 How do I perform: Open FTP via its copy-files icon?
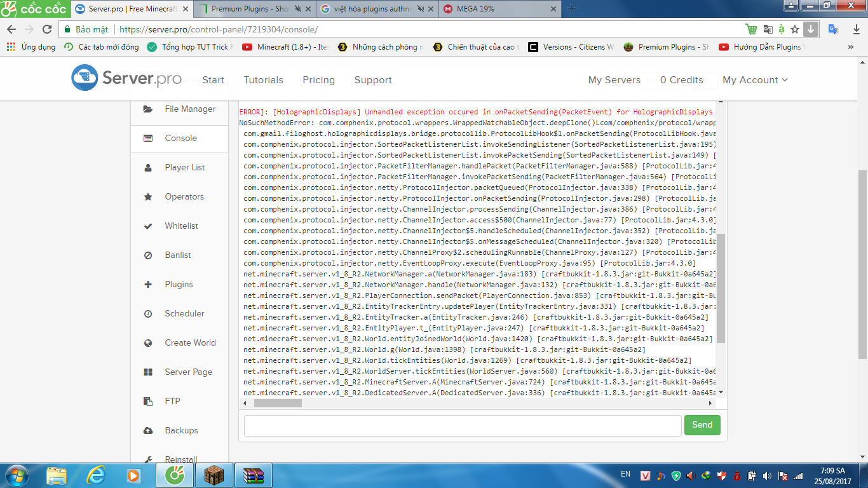tap(148, 402)
